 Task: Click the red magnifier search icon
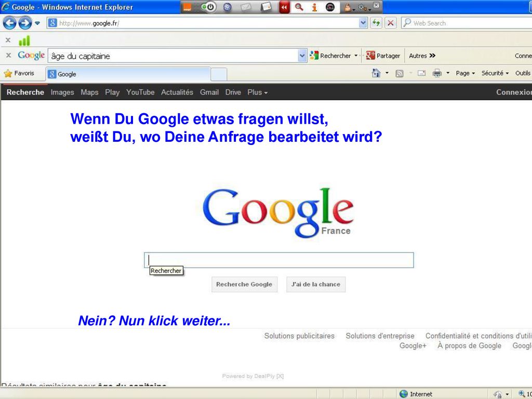point(299,7)
